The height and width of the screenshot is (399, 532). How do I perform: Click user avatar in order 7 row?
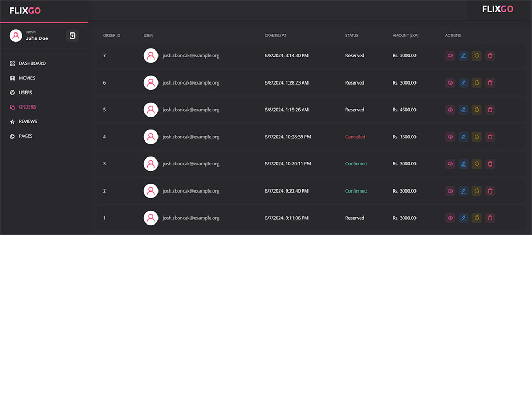click(151, 56)
